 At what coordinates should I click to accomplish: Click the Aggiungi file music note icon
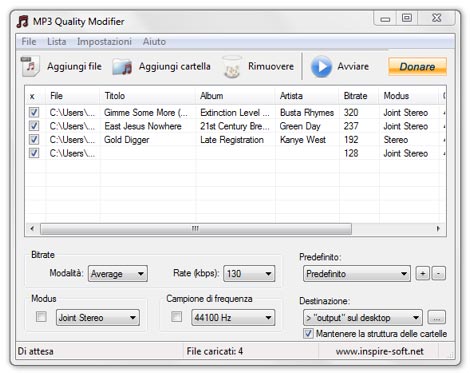[x=30, y=66]
